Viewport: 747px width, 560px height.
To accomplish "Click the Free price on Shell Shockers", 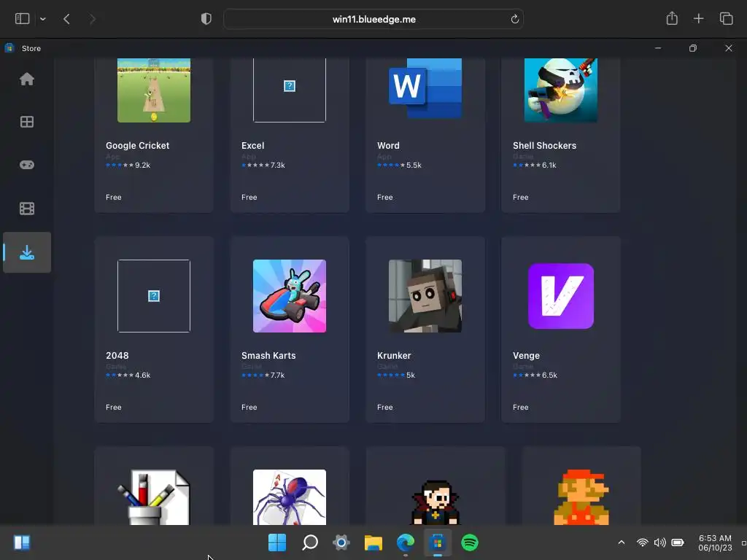I will point(521,197).
